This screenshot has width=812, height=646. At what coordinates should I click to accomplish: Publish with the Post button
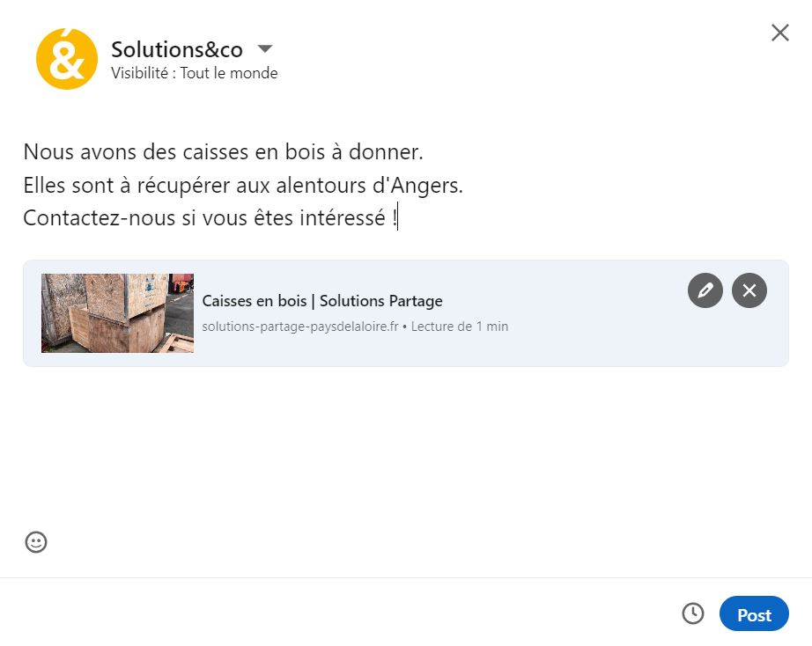pos(754,614)
